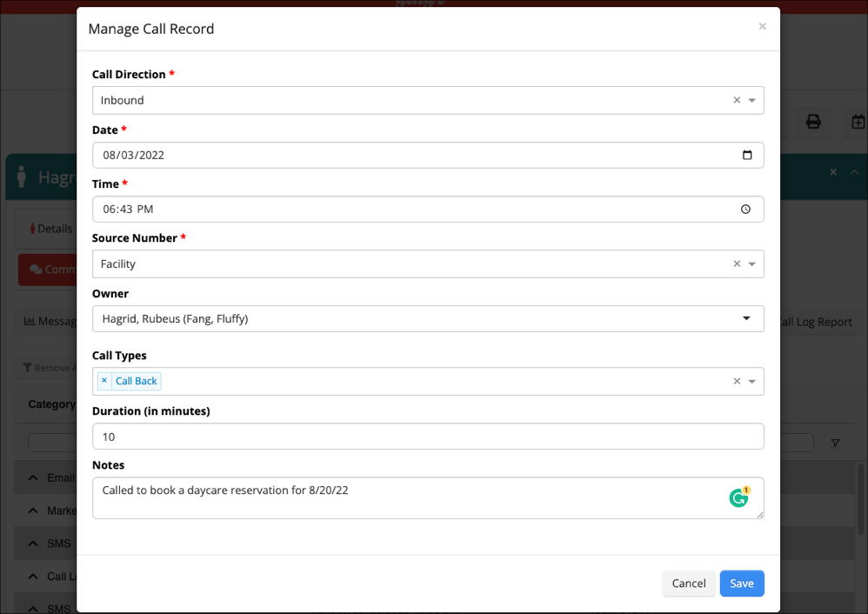The height and width of the screenshot is (614, 868).
Task: Click the filter funnel icon in background grid
Action: click(835, 443)
